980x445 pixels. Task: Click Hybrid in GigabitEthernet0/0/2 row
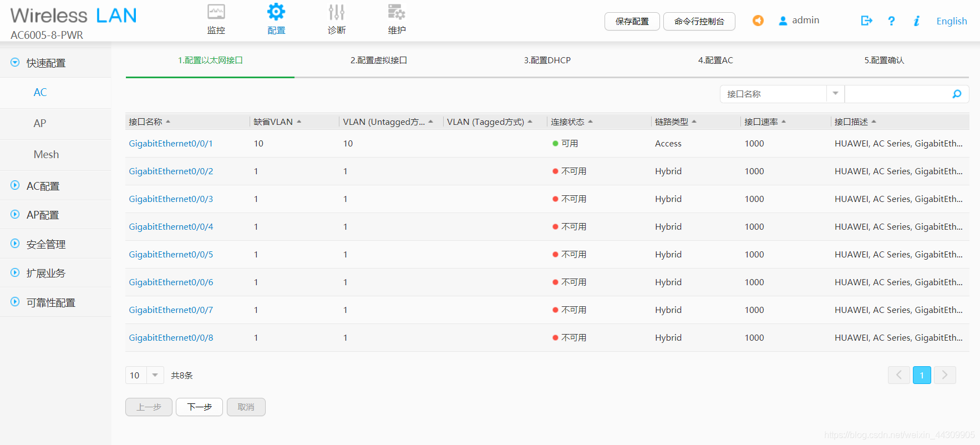pyautogui.click(x=668, y=171)
